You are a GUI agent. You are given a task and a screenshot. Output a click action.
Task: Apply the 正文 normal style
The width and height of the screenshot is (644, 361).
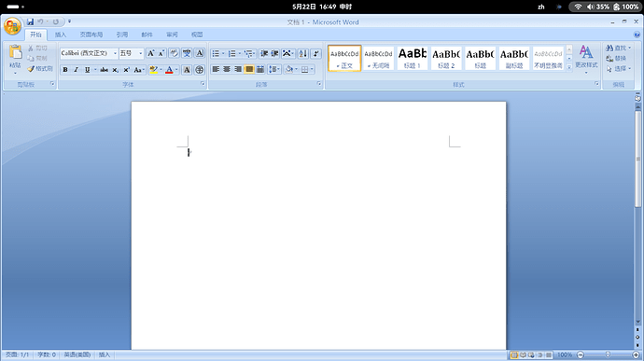coord(344,58)
